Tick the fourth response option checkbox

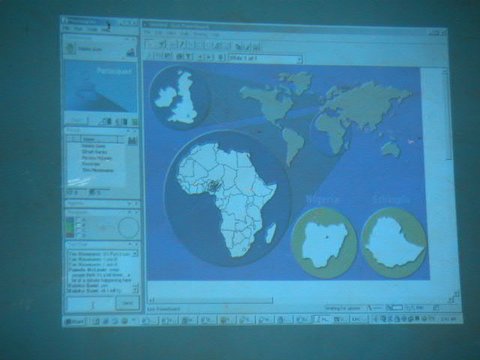point(79,236)
